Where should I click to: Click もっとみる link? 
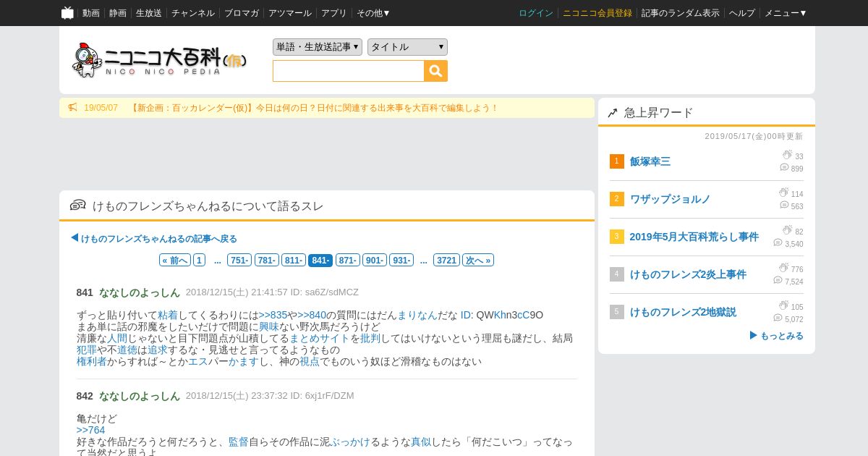coord(782,336)
